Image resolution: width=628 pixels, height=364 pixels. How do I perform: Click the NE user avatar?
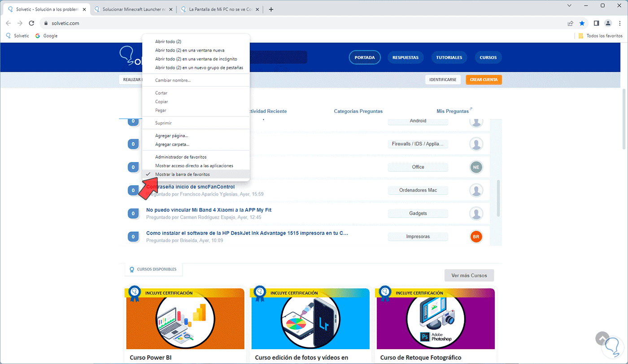pos(476,167)
